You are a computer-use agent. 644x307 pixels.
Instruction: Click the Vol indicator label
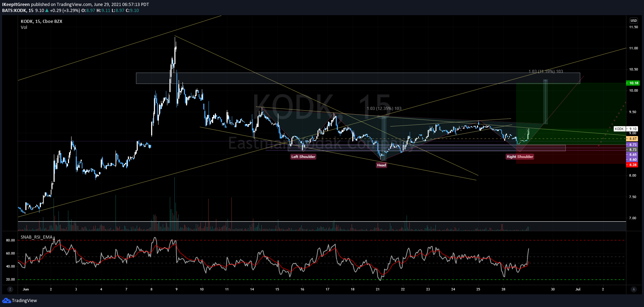coord(24,27)
